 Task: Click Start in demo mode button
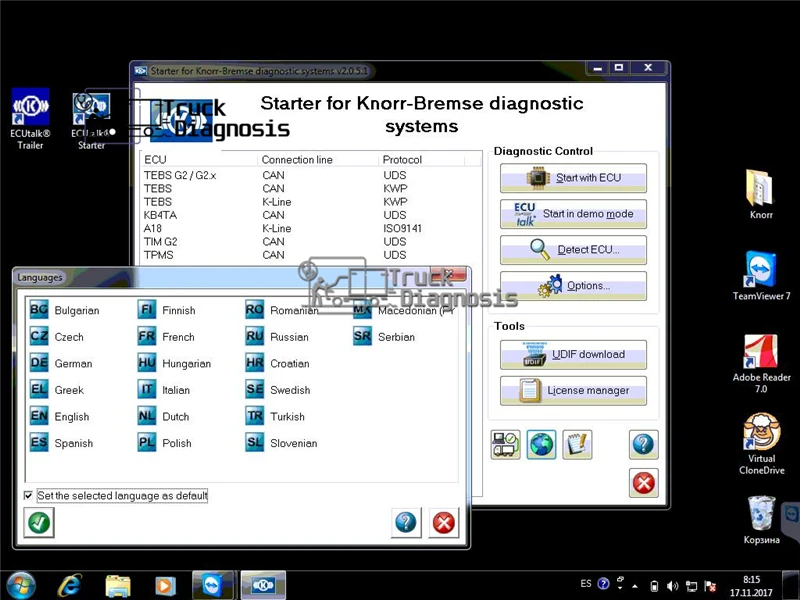click(573, 214)
